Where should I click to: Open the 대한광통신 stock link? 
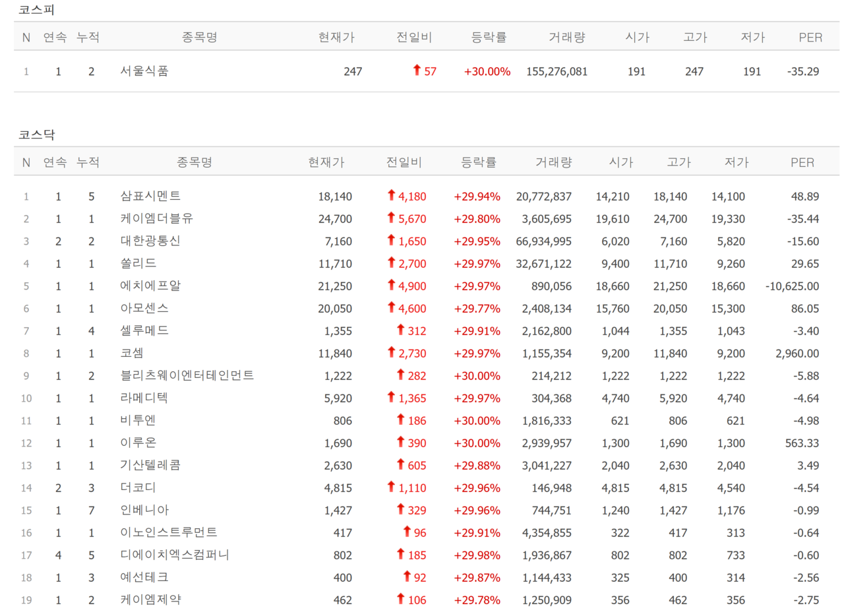click(x=150, y=241)
